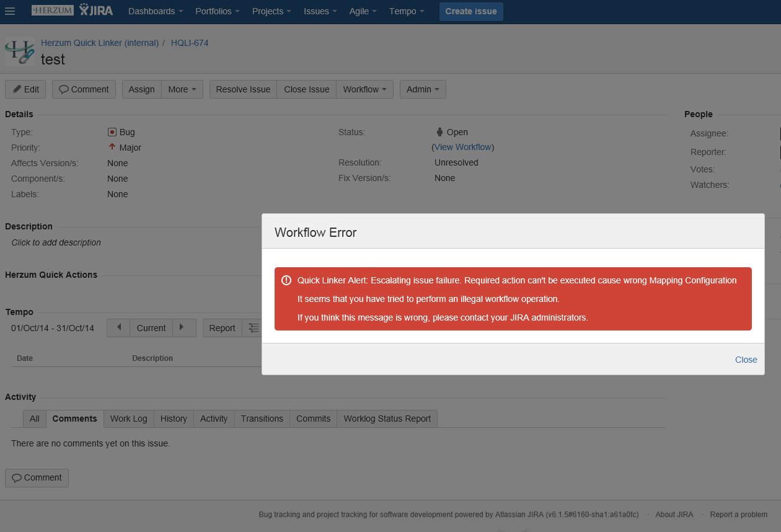Click the previous period arrow in Tempo

(118, 328)
